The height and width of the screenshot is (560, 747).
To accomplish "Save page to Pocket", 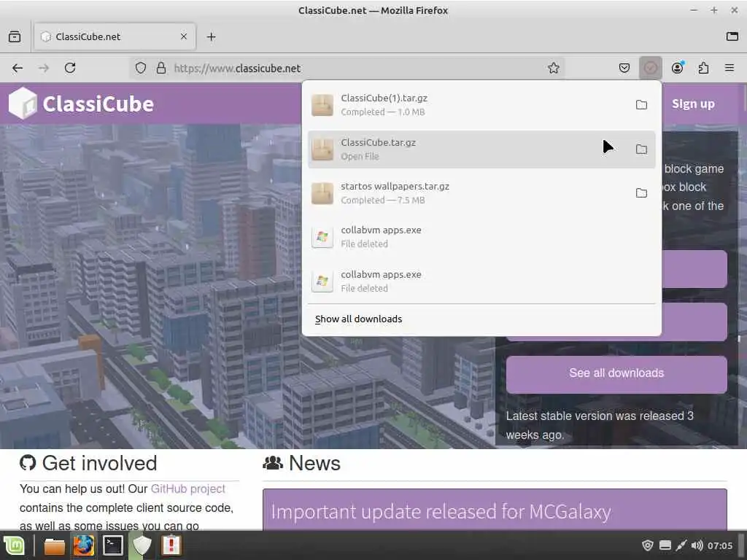I will (624, 68).
